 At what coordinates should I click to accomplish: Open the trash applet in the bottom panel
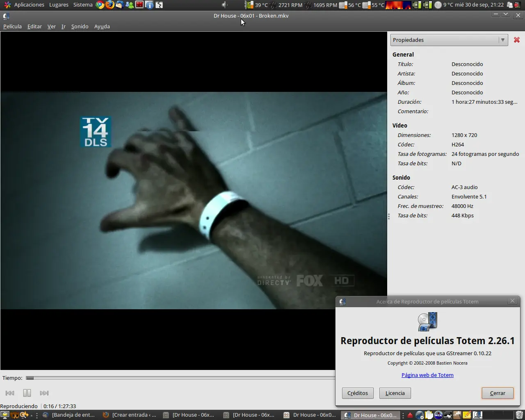point(519,415)
